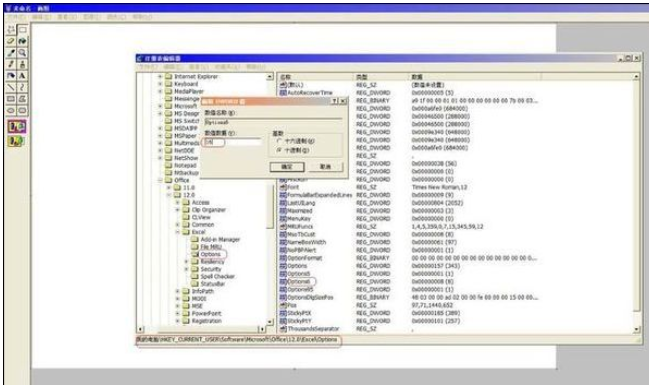Select the decimal radio button in dialog
Screen dimensions: 649x385
click(x=279, y=150)
